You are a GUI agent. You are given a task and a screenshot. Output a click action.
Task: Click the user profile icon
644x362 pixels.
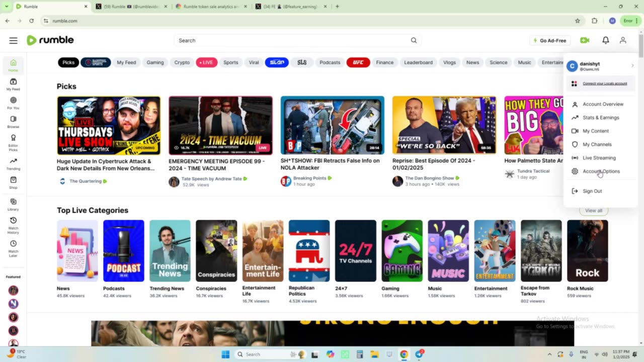coord(623,40)
